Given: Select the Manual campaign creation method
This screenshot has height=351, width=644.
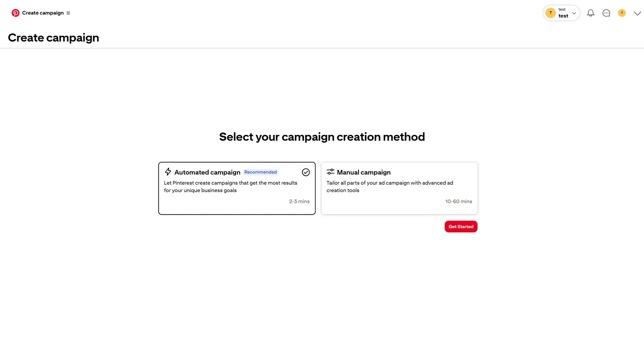Looking at the screenshot, I should 399,188.
